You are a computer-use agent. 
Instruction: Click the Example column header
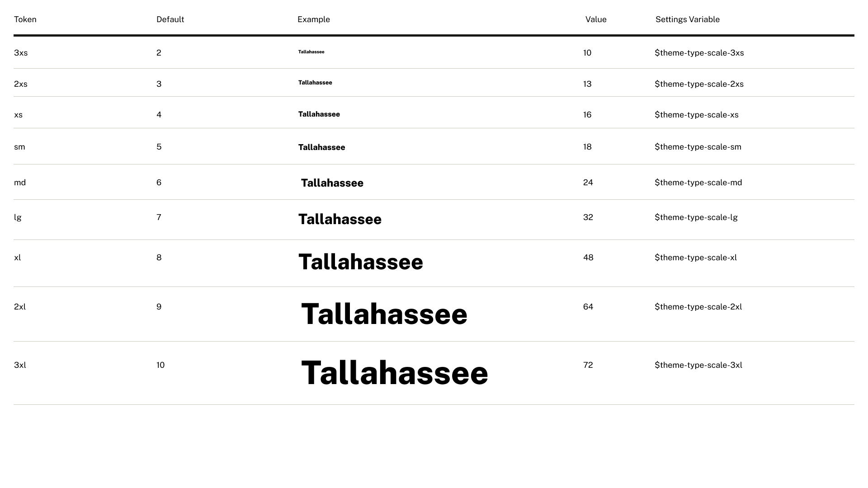click(x=314, y=19)
